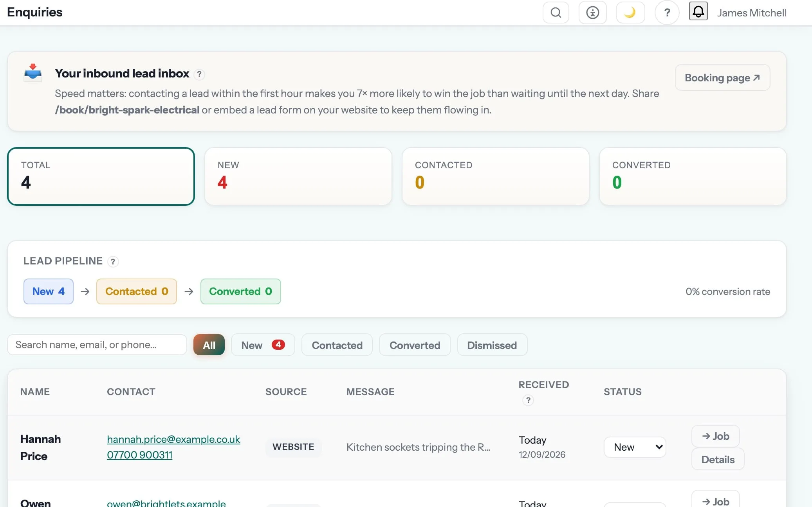
Task: Open the Booking page link
Action: pos(722,77)
